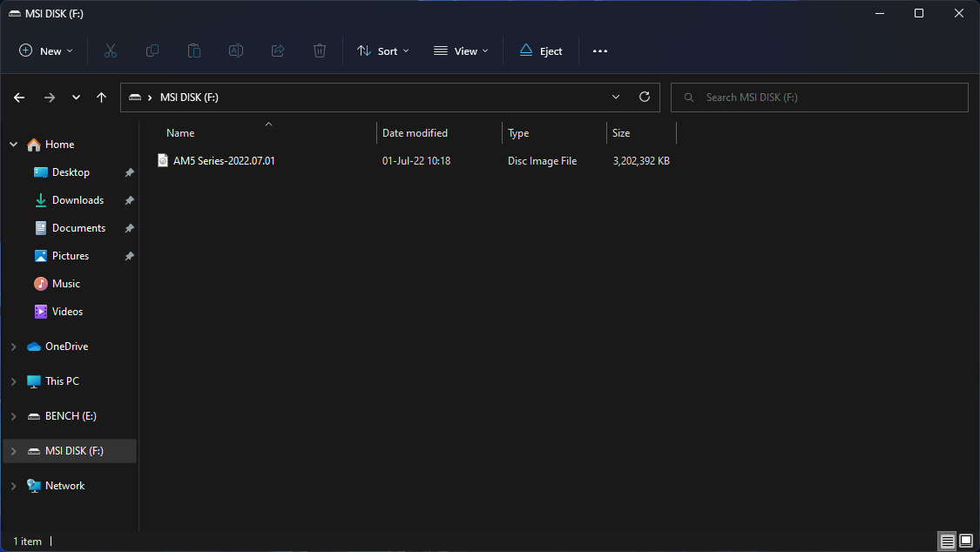Open the Sort options dropdown
Image resolution: width=980 pixels, height=552 pixels.
pyautogui.click(x=383, y=51)
